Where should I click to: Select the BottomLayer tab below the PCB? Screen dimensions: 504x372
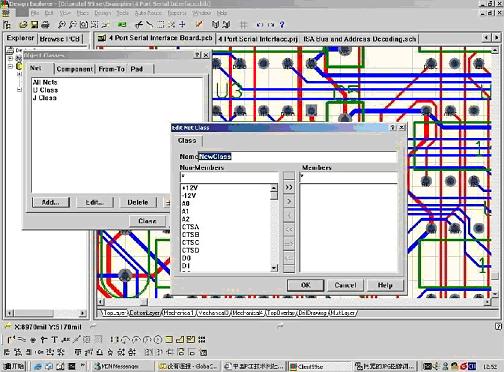[x=145, y=313]
